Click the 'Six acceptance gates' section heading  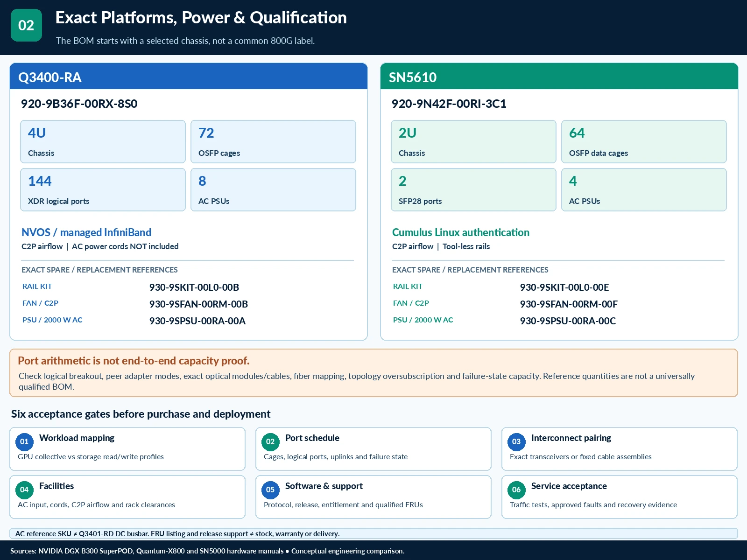pyautogui.click(x=141, y=414)
